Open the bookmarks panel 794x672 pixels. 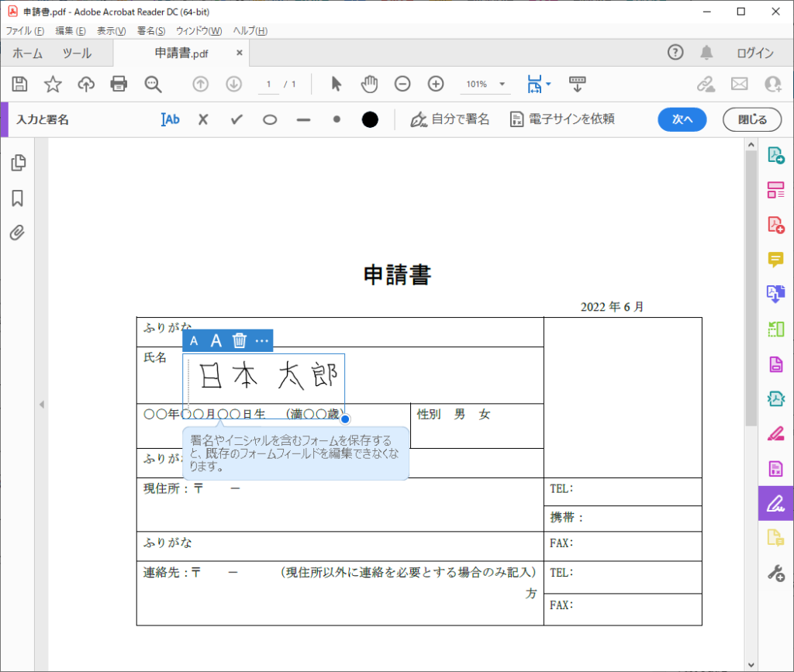point(18,198)
